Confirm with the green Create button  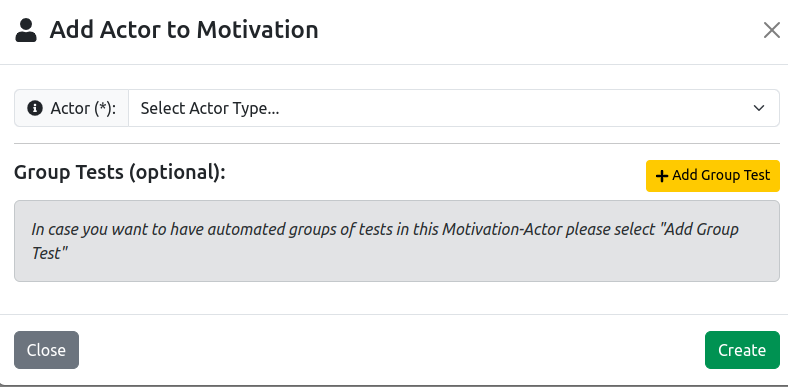click(x=742, y=350)
